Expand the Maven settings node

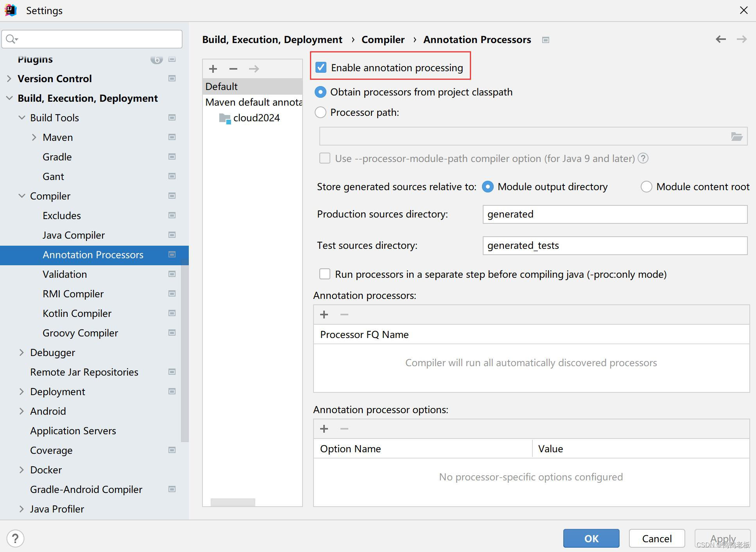tap(34, 137)
